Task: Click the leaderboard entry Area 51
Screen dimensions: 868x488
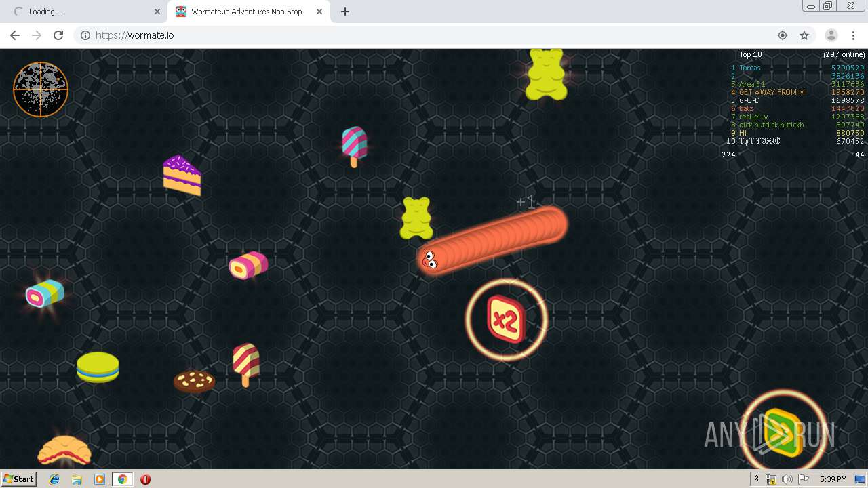Action: [x=751, y=84]
